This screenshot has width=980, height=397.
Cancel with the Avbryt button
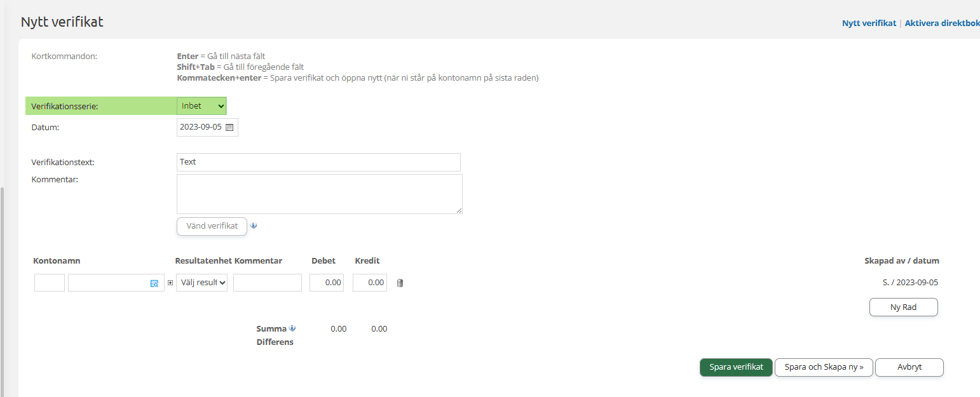click(909, 367)
